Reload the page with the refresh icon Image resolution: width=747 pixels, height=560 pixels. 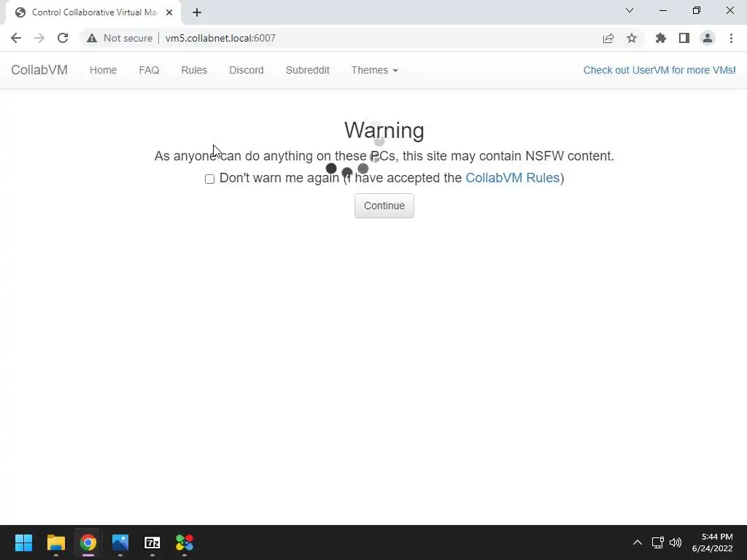tap(63, 38)
